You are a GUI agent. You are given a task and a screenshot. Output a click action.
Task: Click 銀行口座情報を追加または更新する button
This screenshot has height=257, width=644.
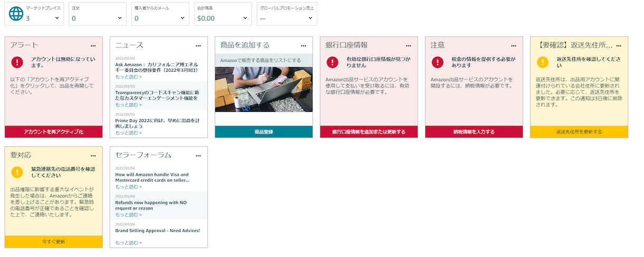click(369, 132)
